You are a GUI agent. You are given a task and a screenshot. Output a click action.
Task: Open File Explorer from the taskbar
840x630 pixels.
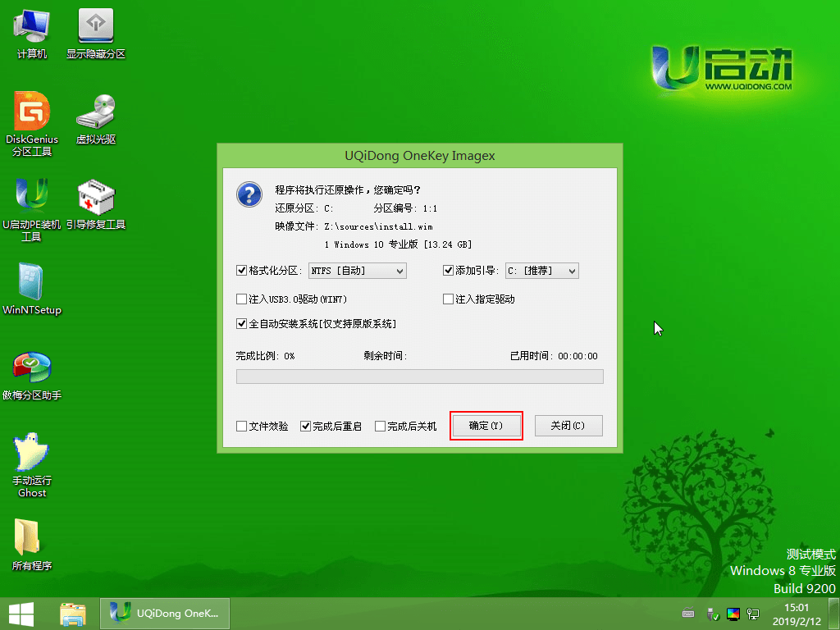click(x=72, y=613)
